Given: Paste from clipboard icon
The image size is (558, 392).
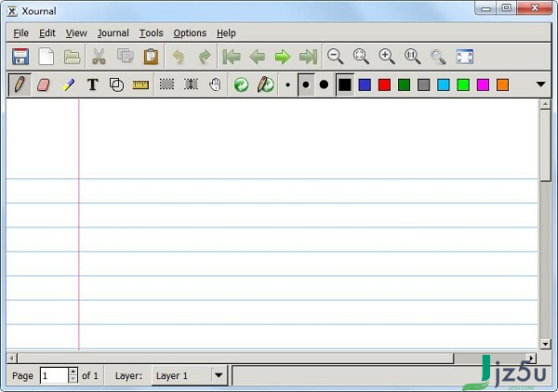Looking at the screenshot, I should click(151, 57).
